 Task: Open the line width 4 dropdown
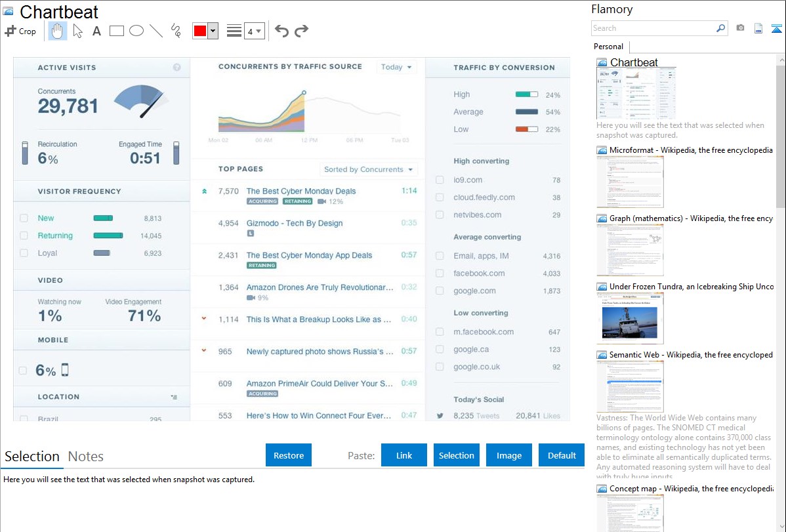pyautogui.click(x=255, y=31)
